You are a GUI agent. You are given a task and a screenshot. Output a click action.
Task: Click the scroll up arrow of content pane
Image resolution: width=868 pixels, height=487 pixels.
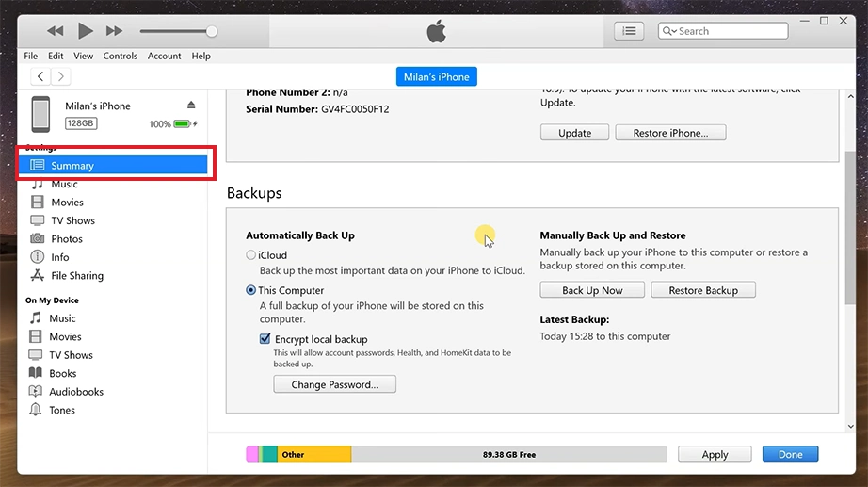(850, 96)
